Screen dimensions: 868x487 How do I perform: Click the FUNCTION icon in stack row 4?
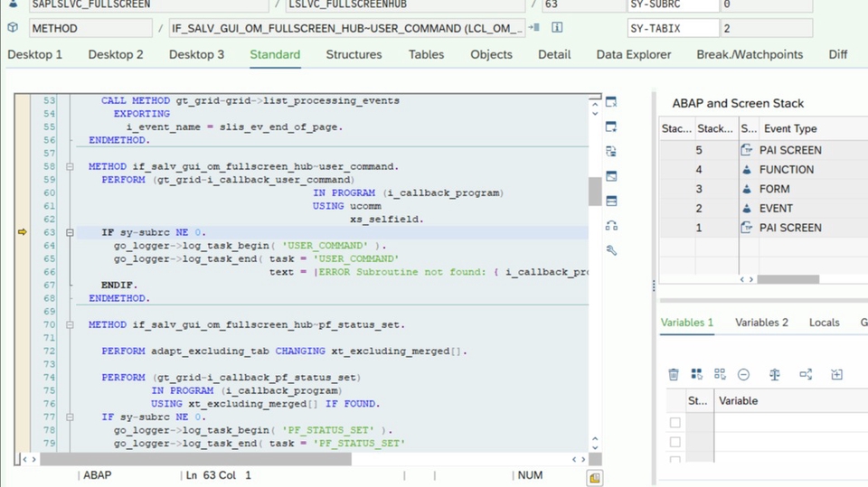click(746, 169)
